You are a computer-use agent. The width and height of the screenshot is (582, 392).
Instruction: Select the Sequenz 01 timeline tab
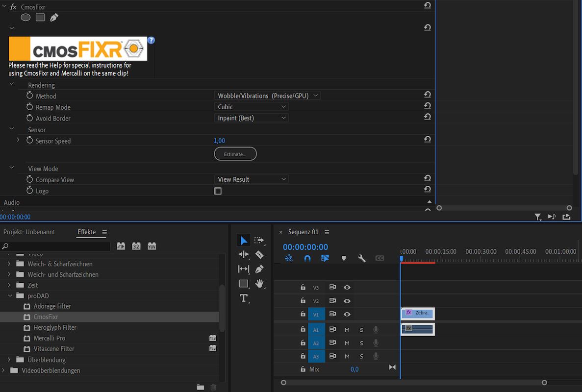pos(303,232)
